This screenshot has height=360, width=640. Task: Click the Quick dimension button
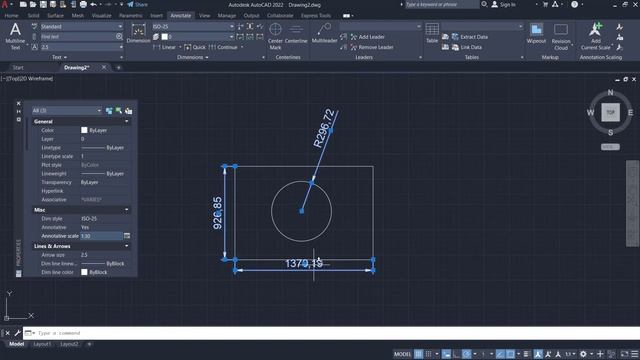coord(195,47)
